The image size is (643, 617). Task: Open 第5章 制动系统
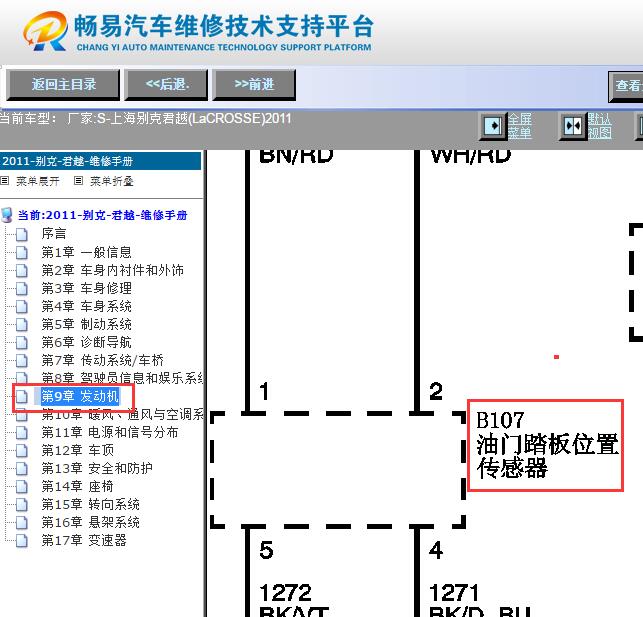pos(86,324)
